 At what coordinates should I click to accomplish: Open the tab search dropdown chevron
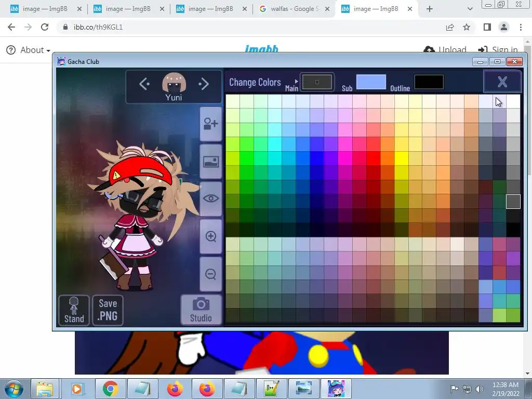pos(470,9)
